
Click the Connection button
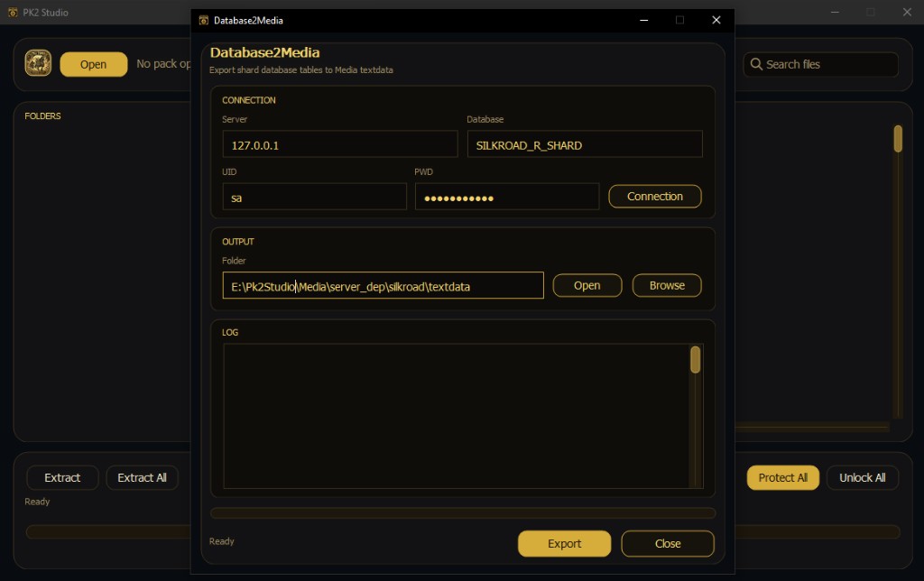655,196
